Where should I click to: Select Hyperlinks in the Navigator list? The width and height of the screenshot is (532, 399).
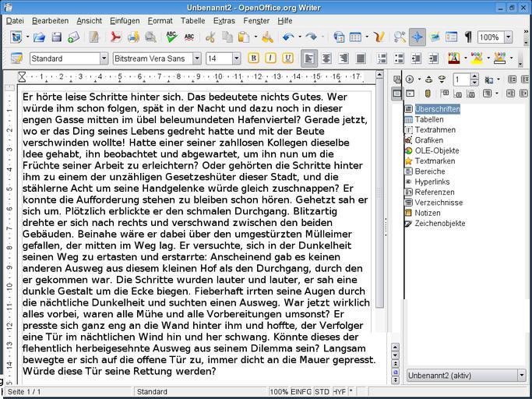432,182
